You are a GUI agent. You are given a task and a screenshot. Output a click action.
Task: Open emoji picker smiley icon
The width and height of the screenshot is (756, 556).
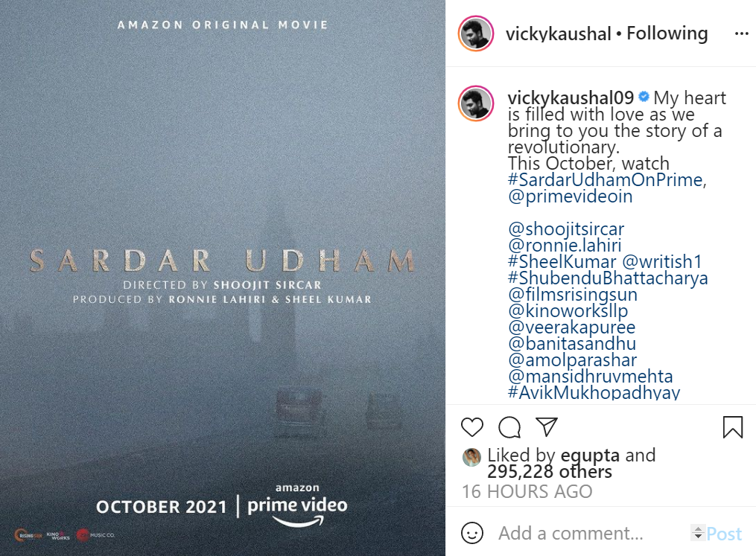point(472,533)
